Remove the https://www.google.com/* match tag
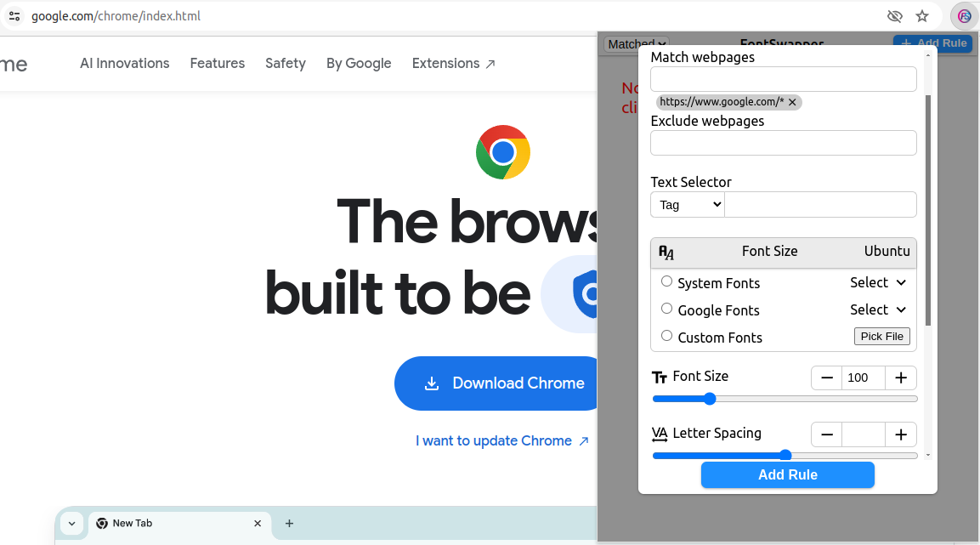980x545 pixels. pyautogui.click(x=792, y=102)
